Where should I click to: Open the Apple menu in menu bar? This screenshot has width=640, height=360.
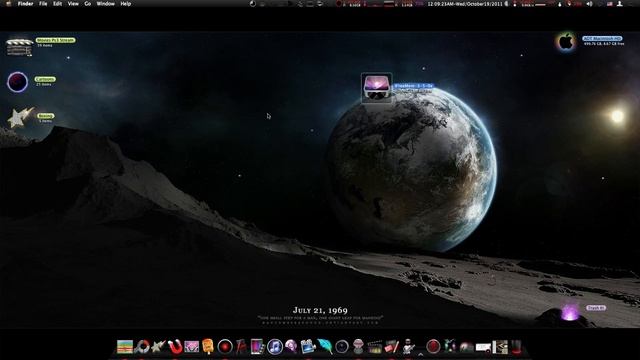coord(8,4)
